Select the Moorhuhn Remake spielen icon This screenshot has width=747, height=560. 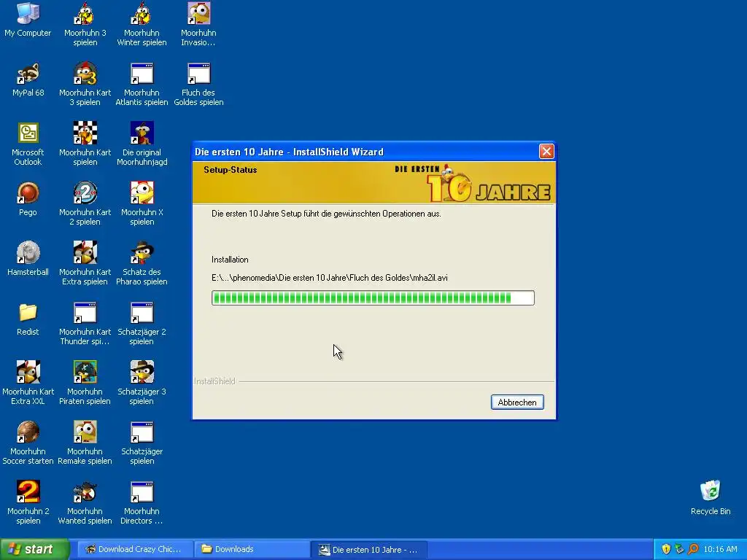coord(85,443)
